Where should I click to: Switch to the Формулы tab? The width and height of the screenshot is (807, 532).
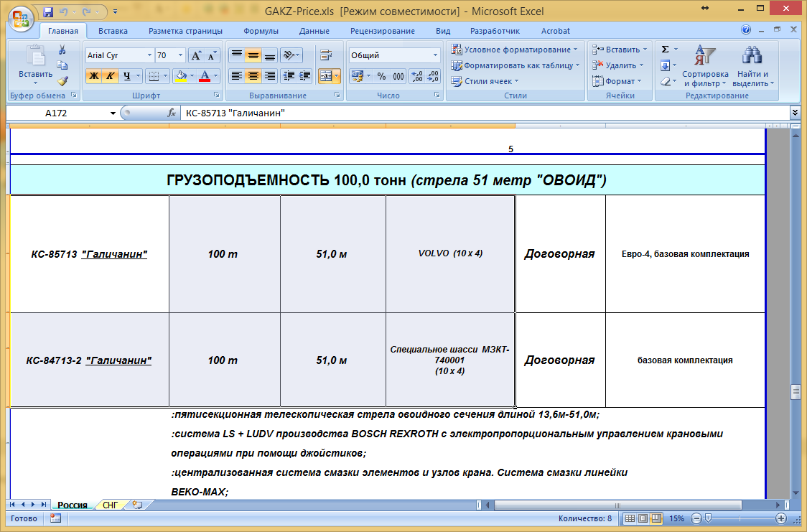(261, 31)
